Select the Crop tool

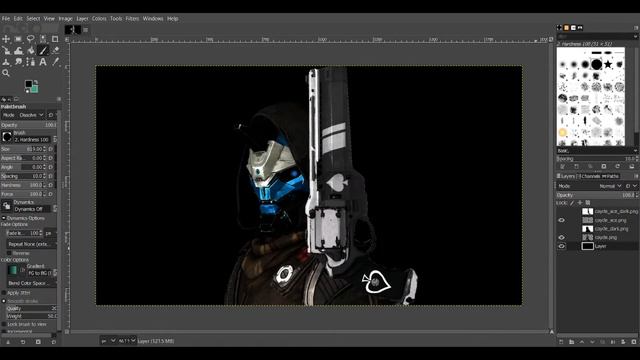(x=55, y=39)
